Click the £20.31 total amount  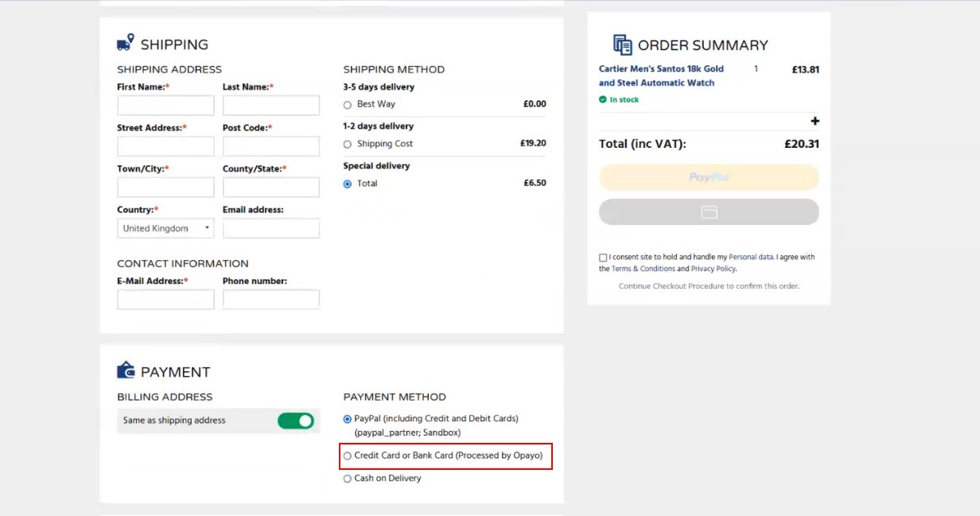(x=801, y=144)
